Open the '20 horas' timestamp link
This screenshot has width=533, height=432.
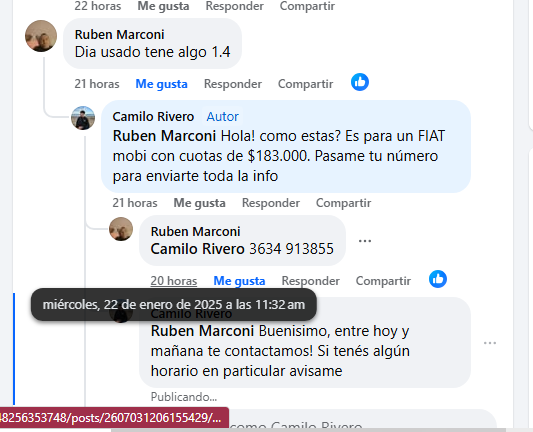174,281
